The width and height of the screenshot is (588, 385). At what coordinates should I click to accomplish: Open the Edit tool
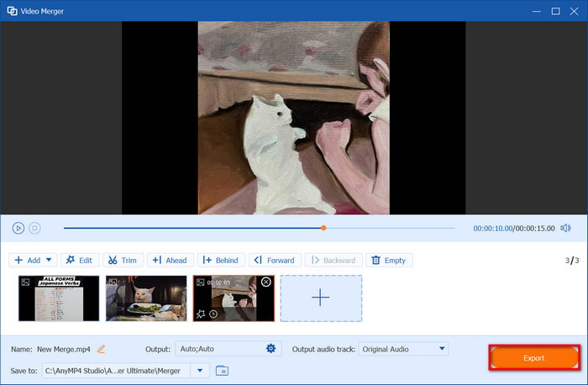point(80,260)
